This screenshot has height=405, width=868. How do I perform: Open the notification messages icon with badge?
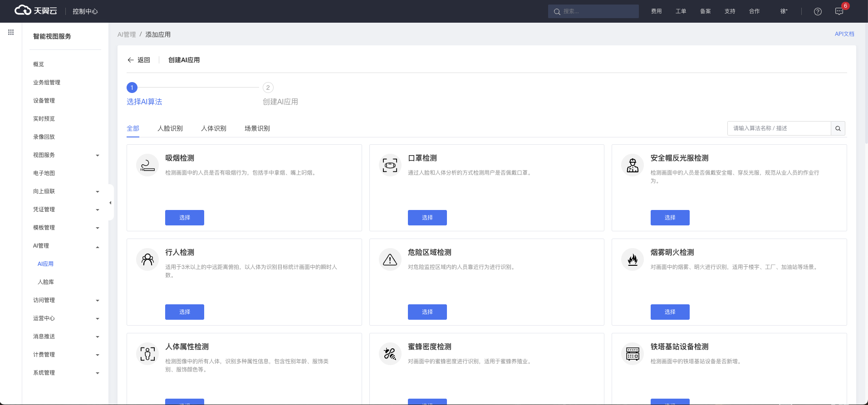[x=839, y=11]
